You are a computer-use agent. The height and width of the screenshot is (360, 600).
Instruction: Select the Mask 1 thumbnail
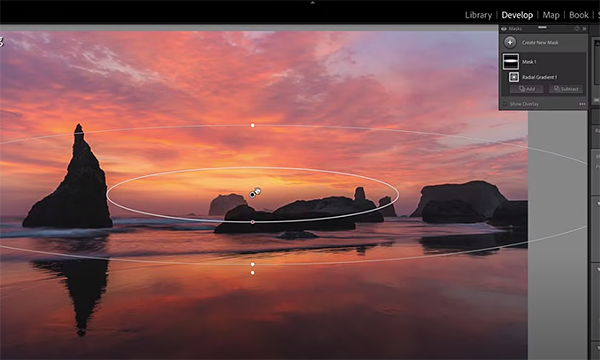(x=510, y=62)
